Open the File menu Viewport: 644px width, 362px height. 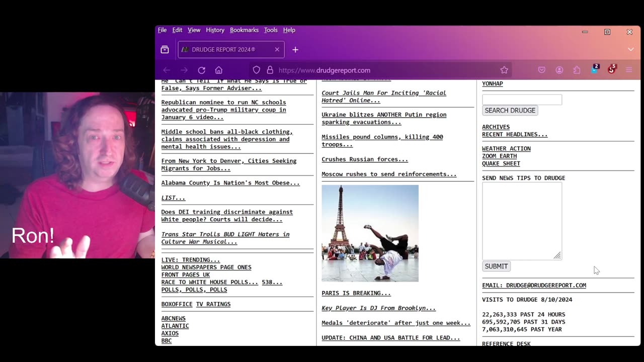pyautogui.click(x=162, y=30)
